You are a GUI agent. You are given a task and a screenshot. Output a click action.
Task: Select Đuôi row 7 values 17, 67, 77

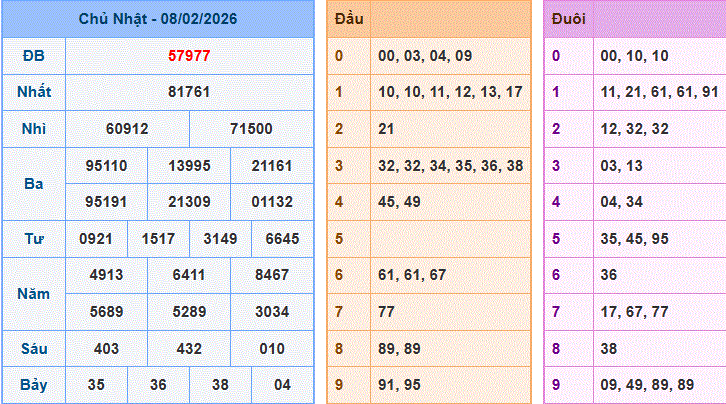(634, 312)
